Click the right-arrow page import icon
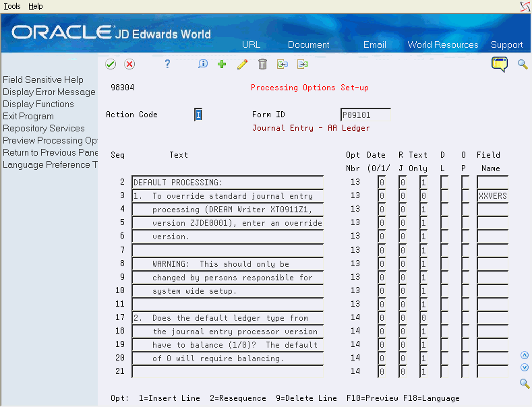This screenshot has height=407, width=532. (303, 64)
